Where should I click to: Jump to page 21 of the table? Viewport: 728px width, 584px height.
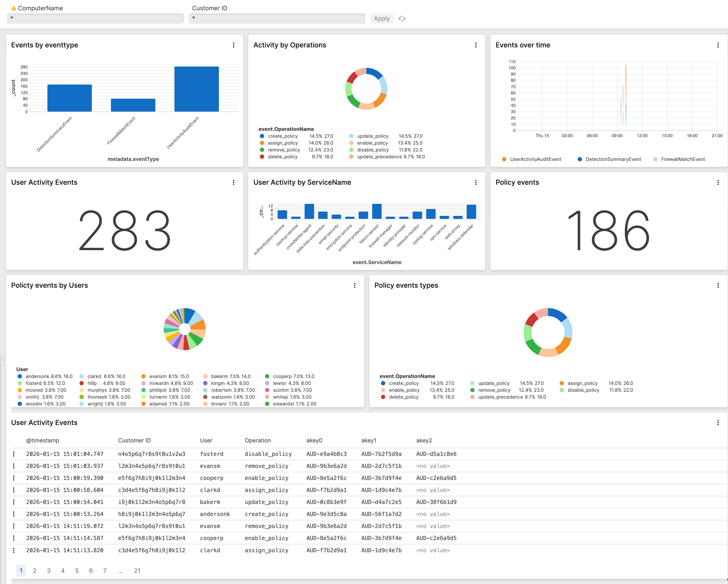coord(137,570)
